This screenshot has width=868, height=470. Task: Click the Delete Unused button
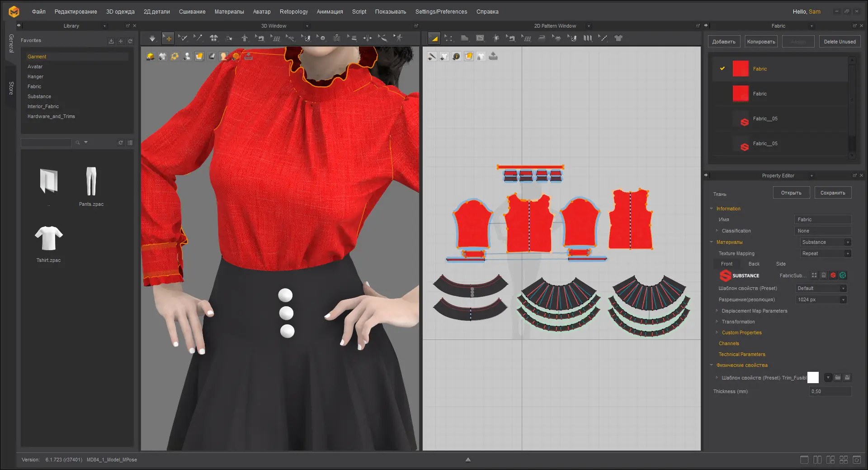[840, 42]
